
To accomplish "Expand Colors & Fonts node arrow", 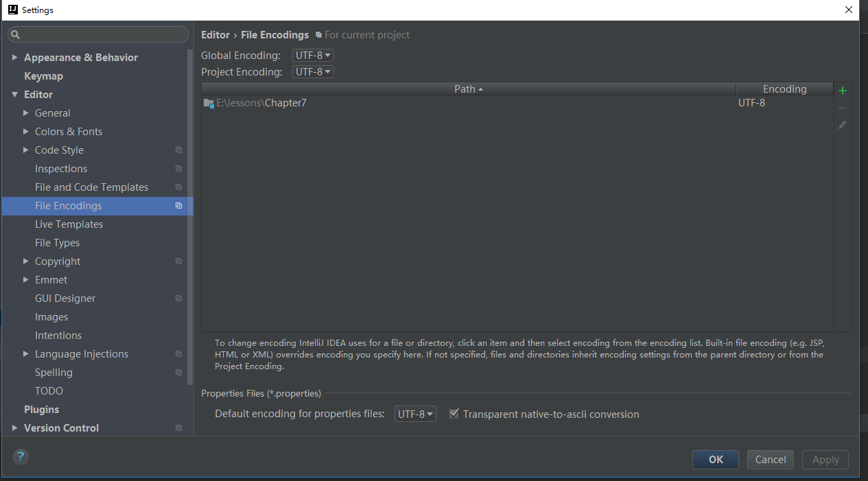I will pyautogui.click(x=26, y=132).
